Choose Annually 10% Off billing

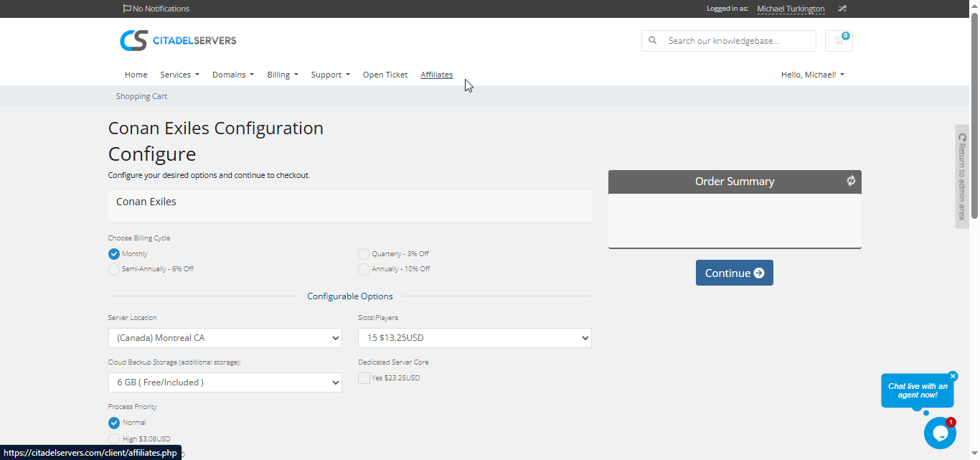(x=364, y=269)
